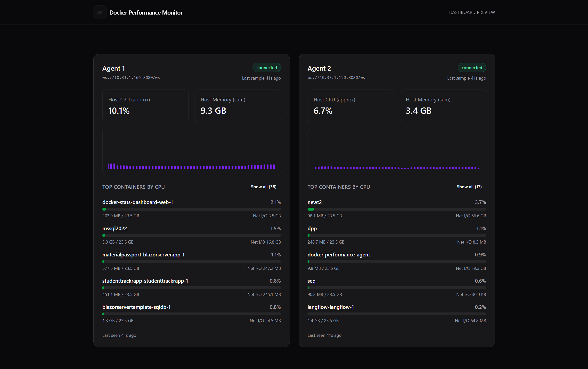Switch to the Agent 2 panel header
This screenshot has width=588, height=369.
coord(319,68)
